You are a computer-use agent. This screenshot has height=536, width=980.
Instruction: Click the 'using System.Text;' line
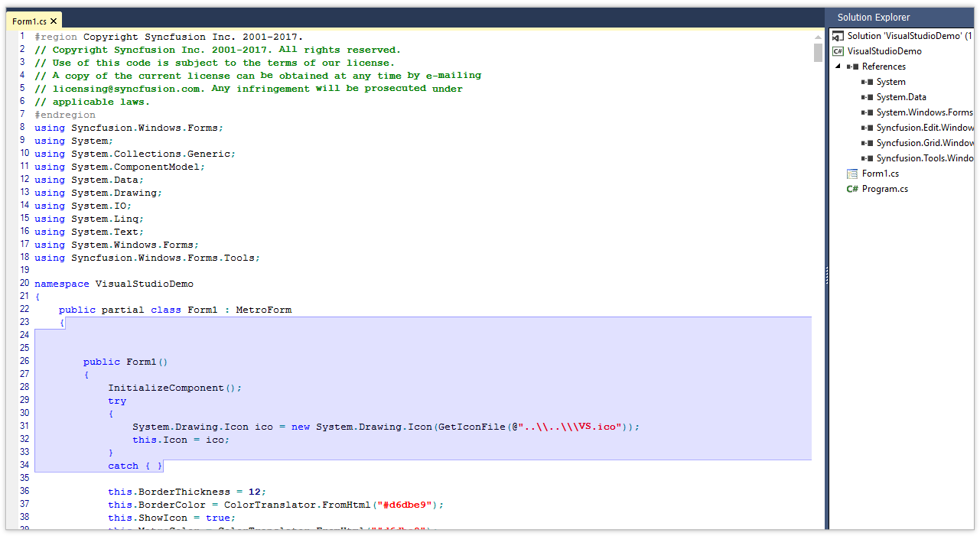(89, 232)
